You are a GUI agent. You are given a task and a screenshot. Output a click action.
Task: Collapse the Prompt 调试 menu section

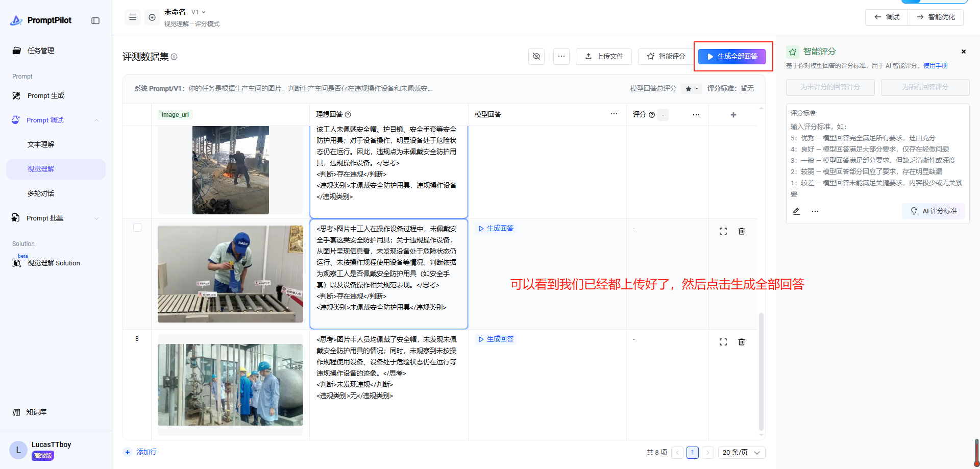(x=96, y=120)
